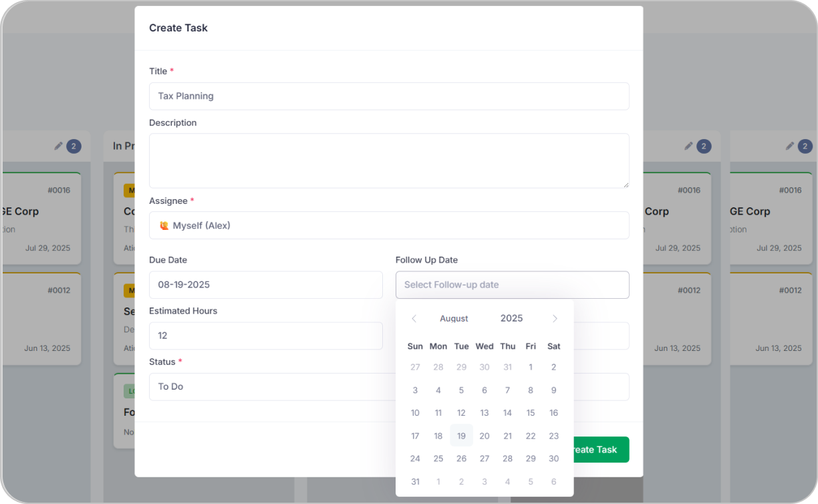Go to next month in calendar

555,319
